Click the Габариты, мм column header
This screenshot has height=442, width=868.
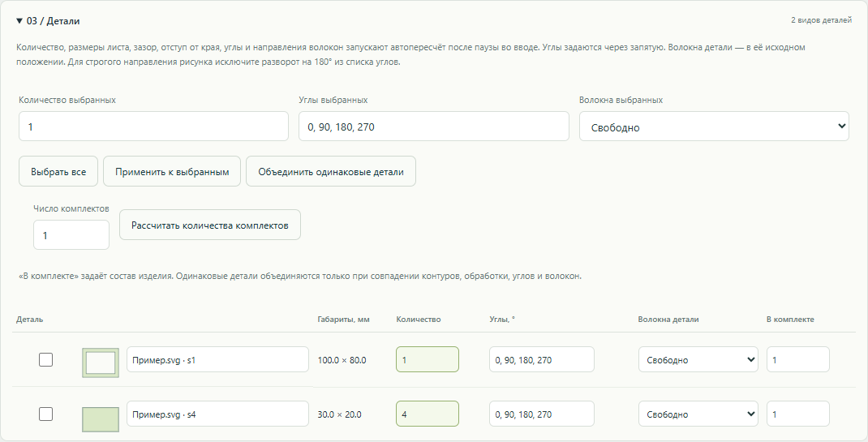(343, 320)
